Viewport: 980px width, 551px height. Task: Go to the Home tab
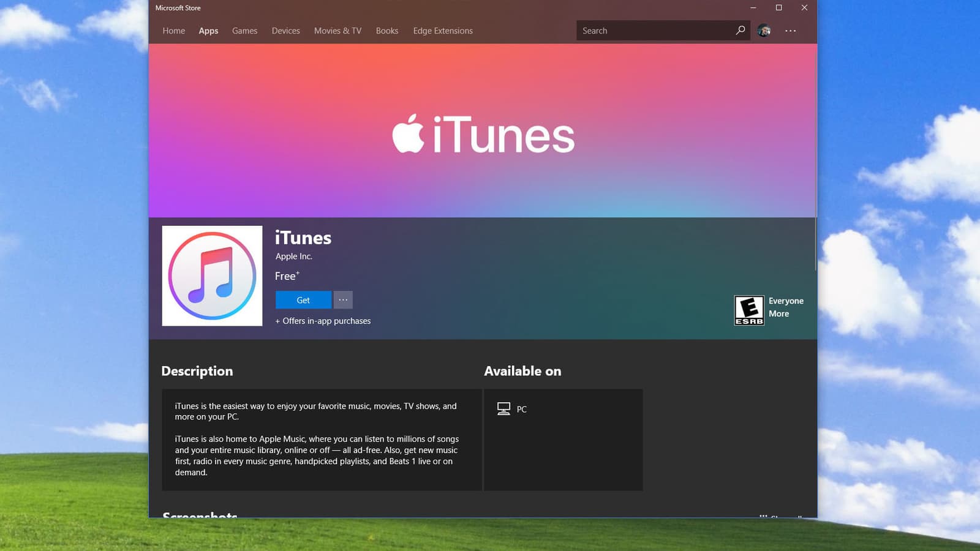click(x=174, y=31)
